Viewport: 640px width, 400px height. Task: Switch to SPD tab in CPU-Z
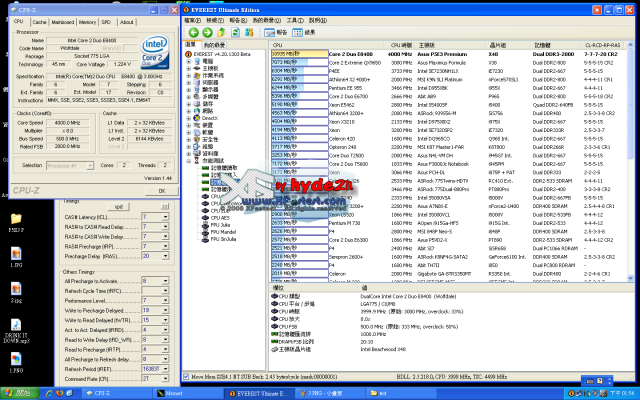point(106,22)
